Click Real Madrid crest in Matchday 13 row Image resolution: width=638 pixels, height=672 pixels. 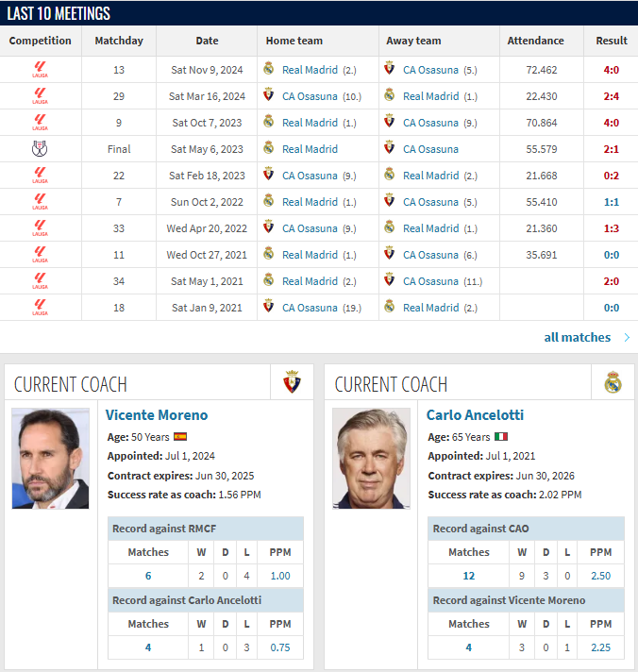coord(269,69)
